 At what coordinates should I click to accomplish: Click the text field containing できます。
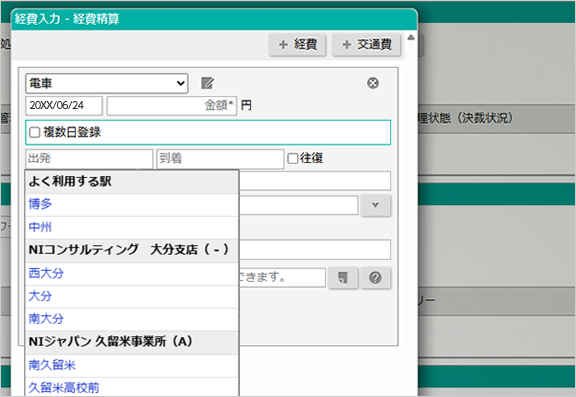(282, 278)
